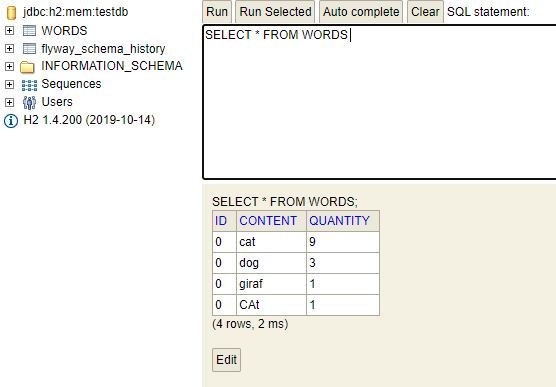Screen dimensions: 556x387
Task: Click the INFORMATION_SCHEMA folder icon
Action: [27, 67]
